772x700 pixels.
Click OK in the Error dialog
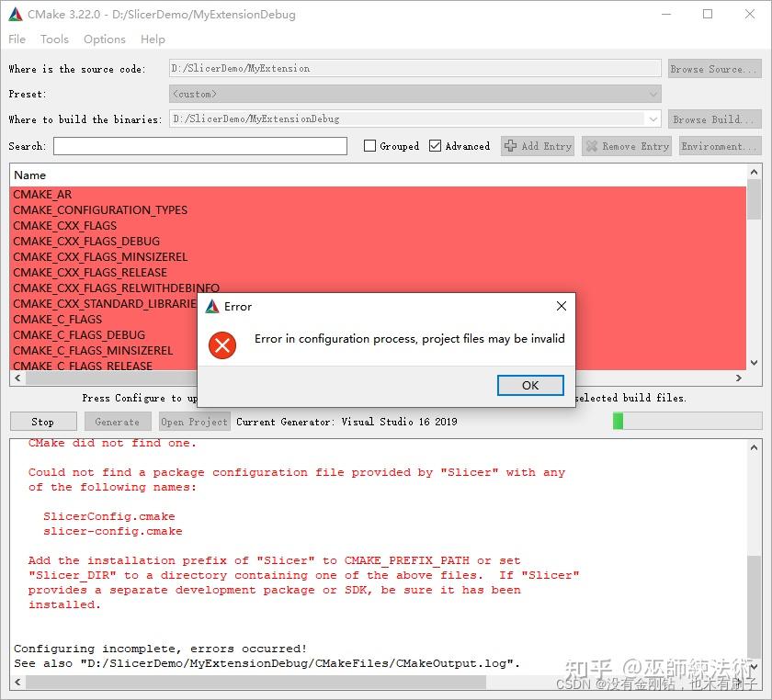[x=530, y=385]
